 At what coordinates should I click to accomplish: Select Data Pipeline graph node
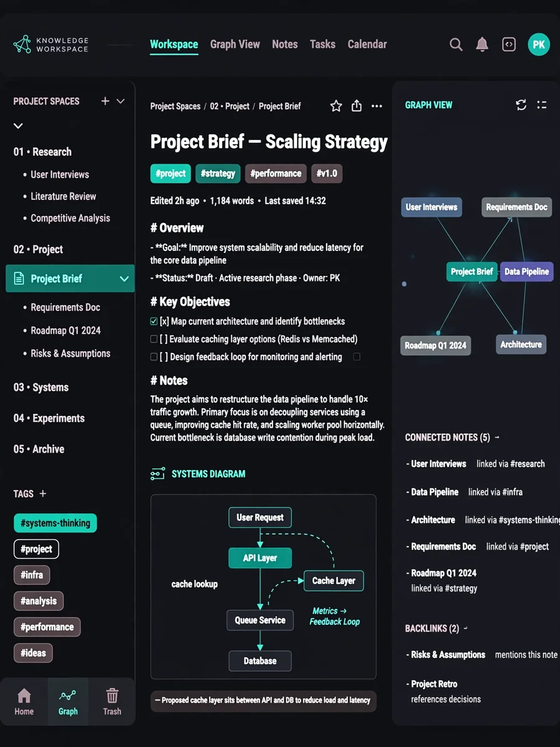(x=526, y=271)
